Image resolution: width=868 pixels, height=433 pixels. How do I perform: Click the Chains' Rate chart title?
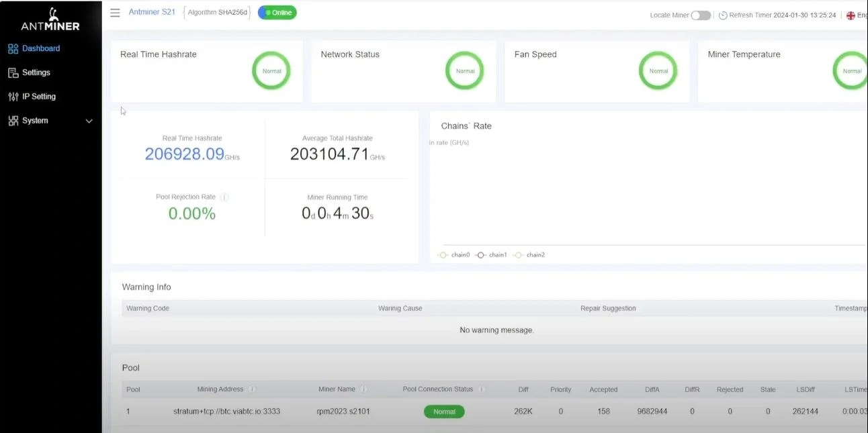point(466,126)
